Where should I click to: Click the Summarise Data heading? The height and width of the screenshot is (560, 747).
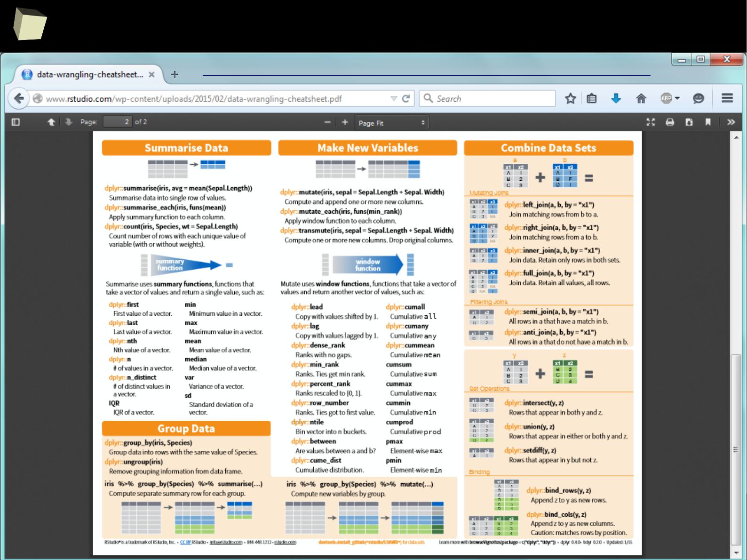point(186,148)
